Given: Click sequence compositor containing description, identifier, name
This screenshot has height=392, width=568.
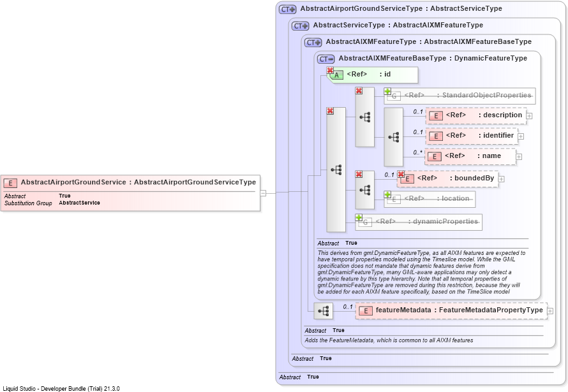Looking at the screenshot, I should [x=393, y=136].
